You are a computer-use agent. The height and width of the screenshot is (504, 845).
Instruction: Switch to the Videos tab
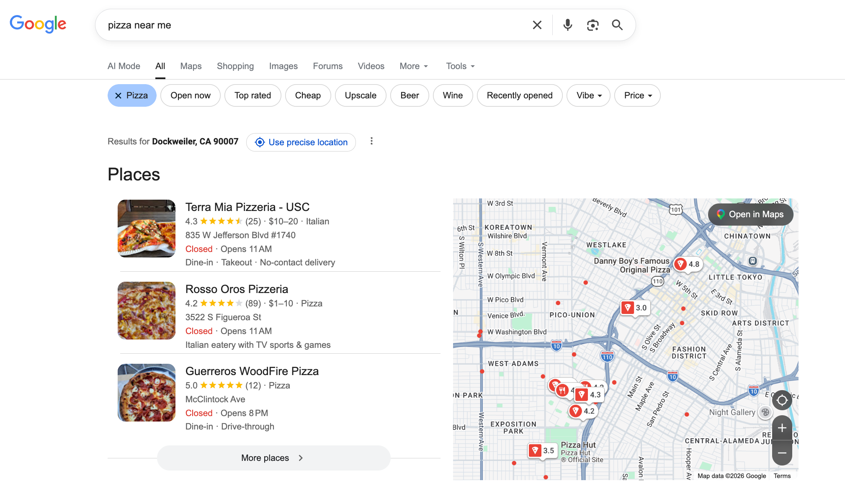click(371, 66)
